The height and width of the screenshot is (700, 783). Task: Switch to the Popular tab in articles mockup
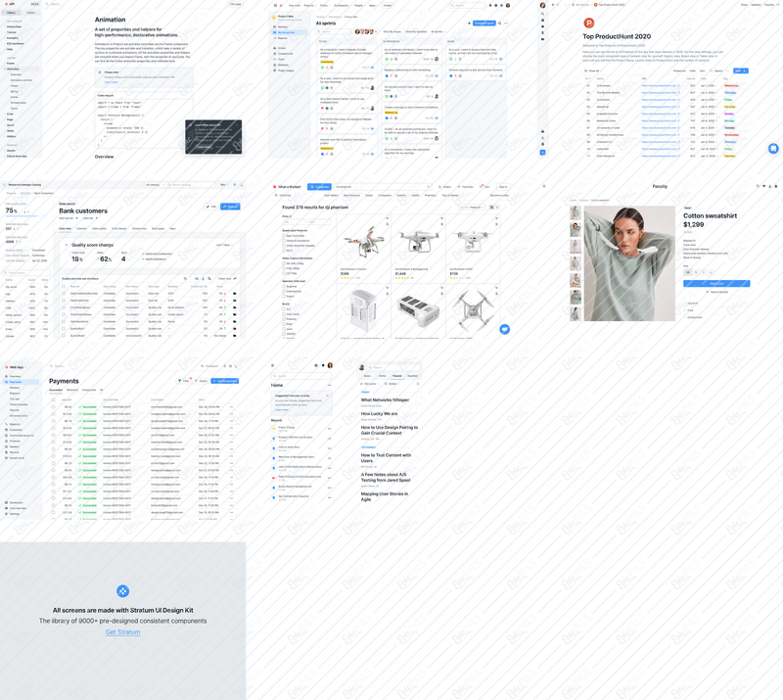397,376
